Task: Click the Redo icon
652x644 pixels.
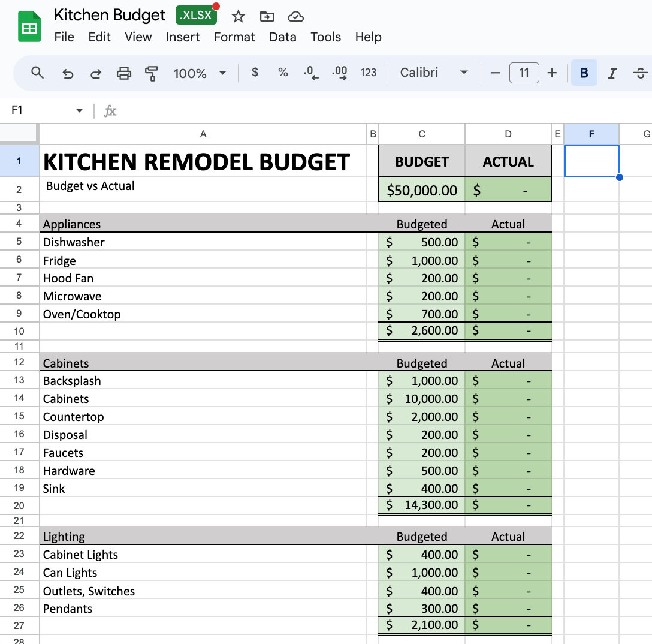Action: tap(95, 73)
